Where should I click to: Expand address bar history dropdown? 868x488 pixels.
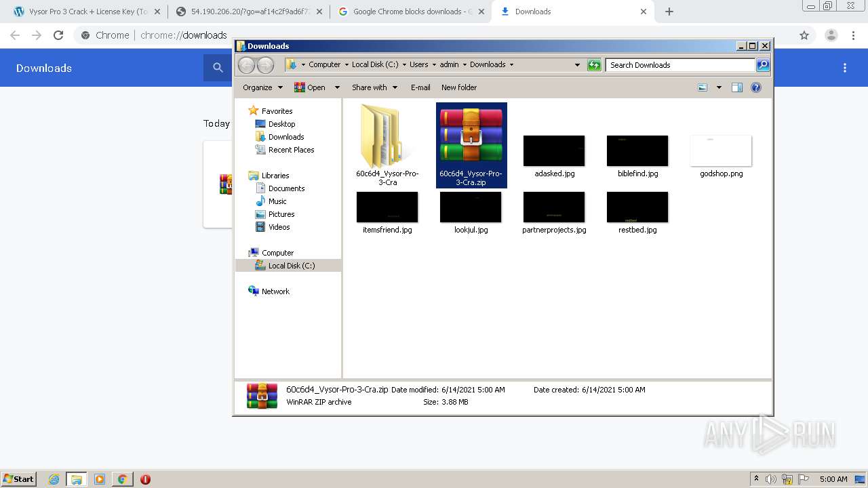tap(577, 65)
